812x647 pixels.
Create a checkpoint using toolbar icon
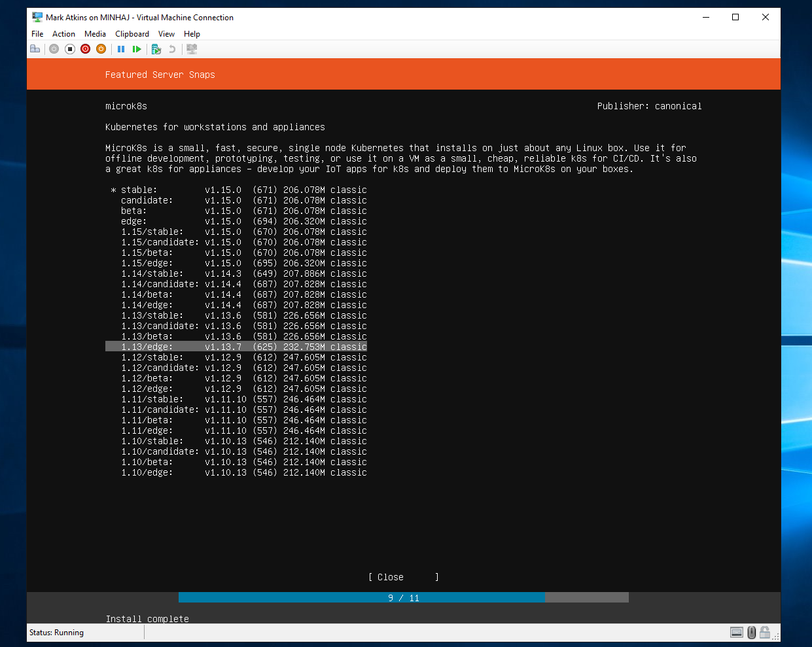pyautogui.click(x=156, y=49)
